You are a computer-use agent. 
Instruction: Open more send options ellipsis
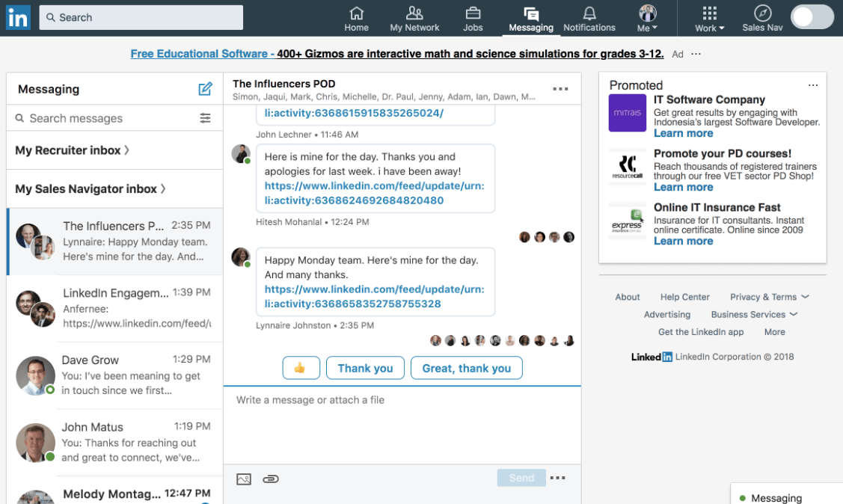pos(557,478)
